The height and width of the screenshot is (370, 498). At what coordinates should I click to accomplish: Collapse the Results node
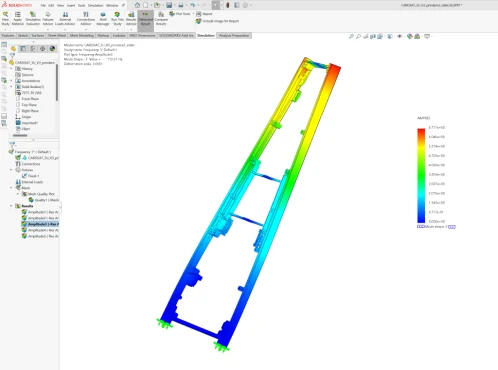[x=11, y=206]
